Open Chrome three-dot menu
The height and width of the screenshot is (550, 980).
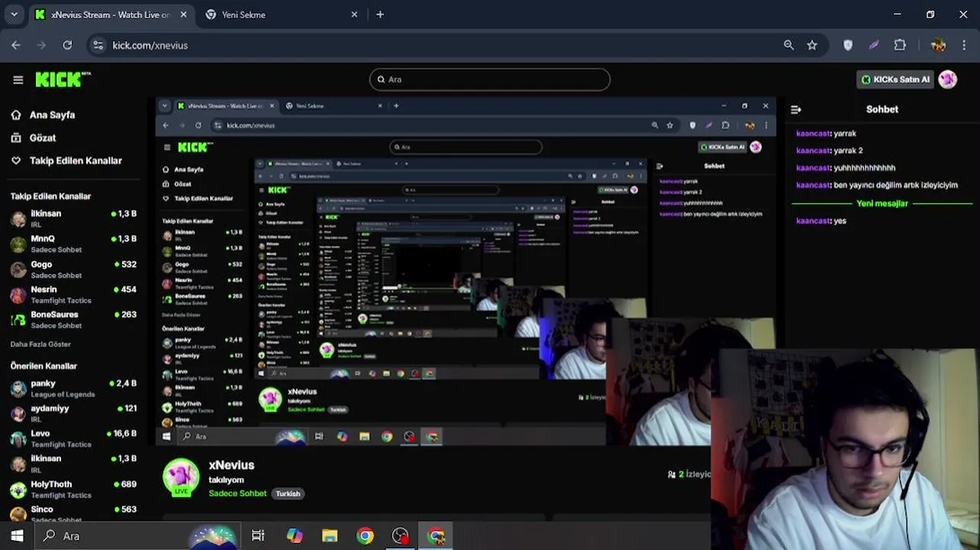pyautogui.click(x=963, y=45)
